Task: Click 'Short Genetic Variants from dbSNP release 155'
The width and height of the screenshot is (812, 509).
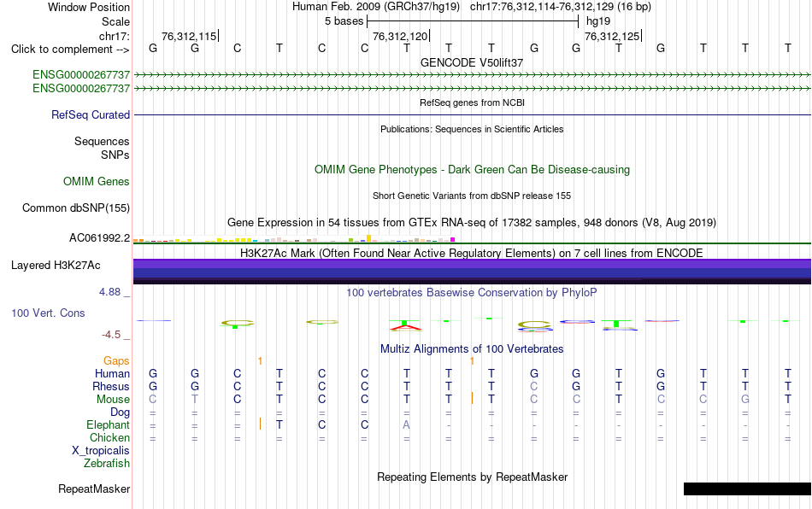Action: pos(472,196)
